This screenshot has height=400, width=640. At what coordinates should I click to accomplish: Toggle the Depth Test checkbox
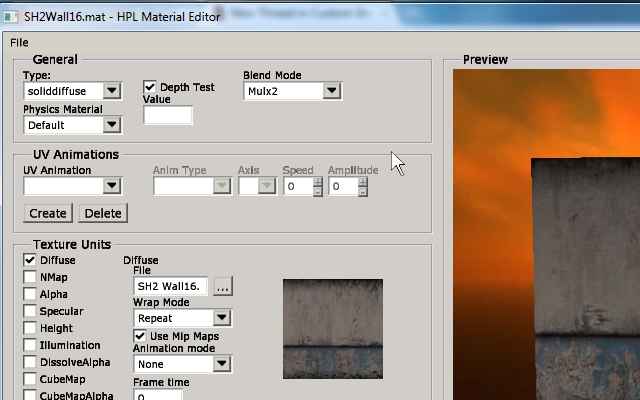click(151, 88)
